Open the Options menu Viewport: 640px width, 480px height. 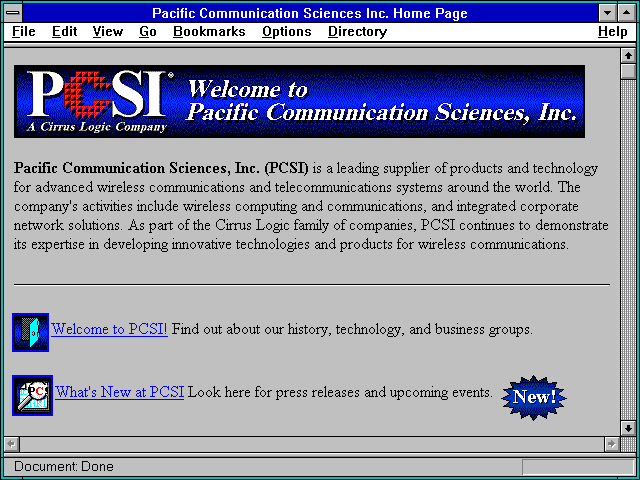pyautogui.click(x=287, y=32)
